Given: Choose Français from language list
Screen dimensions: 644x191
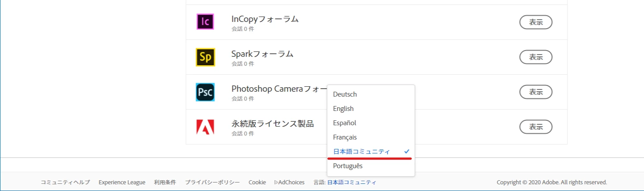Looking at the screenshot, I should (x=371, y=137).
